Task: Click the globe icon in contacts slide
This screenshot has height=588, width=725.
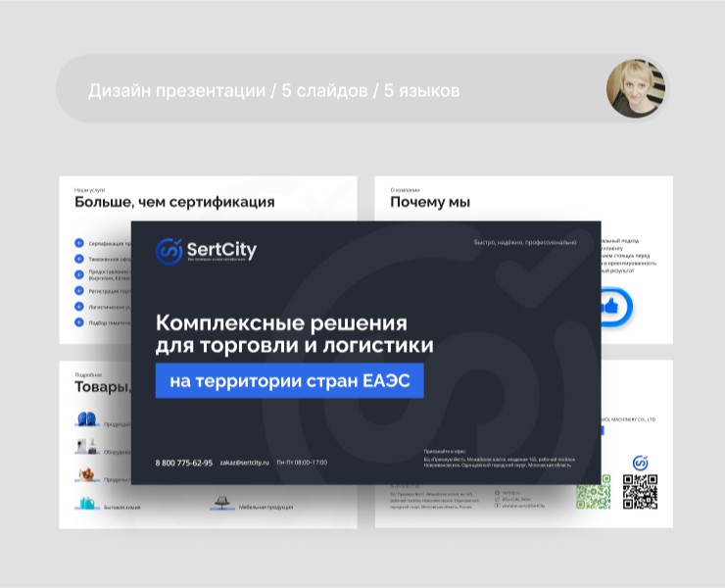Action: coord(498,493)
